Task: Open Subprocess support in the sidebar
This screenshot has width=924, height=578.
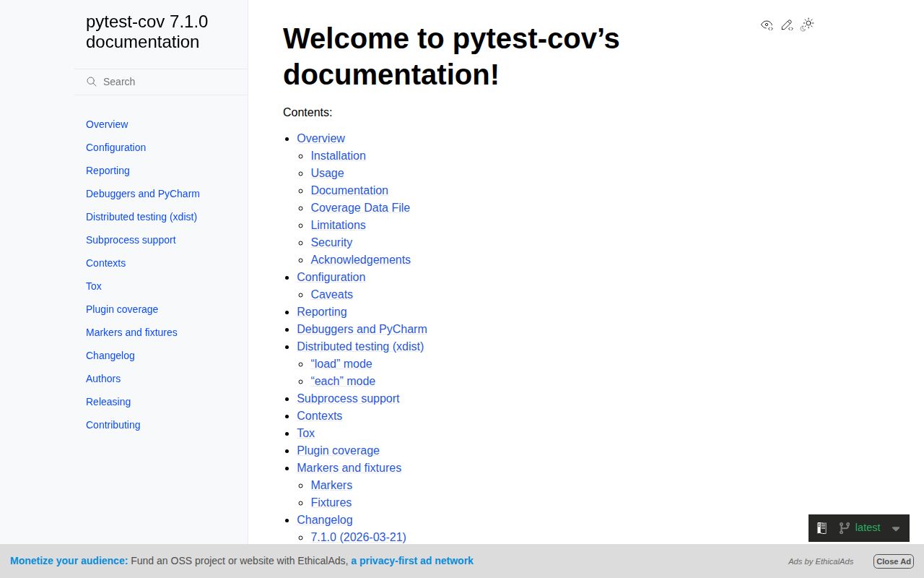Action: click(x=131, y=240)
